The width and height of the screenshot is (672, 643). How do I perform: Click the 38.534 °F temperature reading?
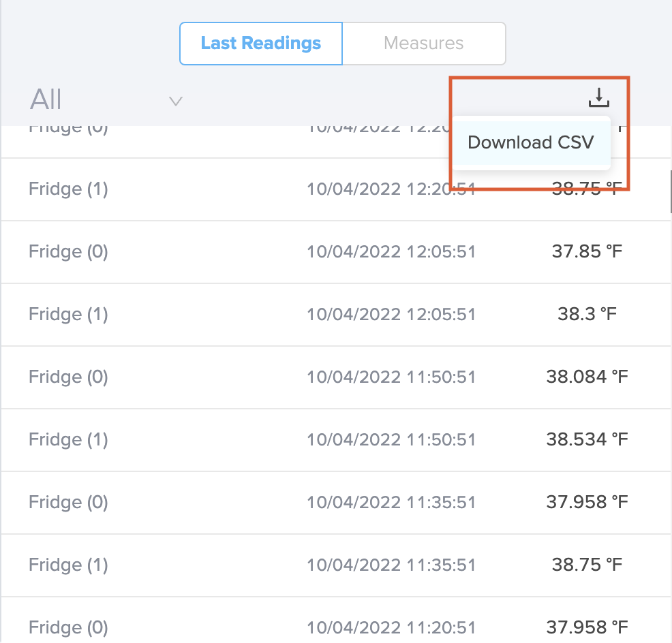tap(587, 439)
